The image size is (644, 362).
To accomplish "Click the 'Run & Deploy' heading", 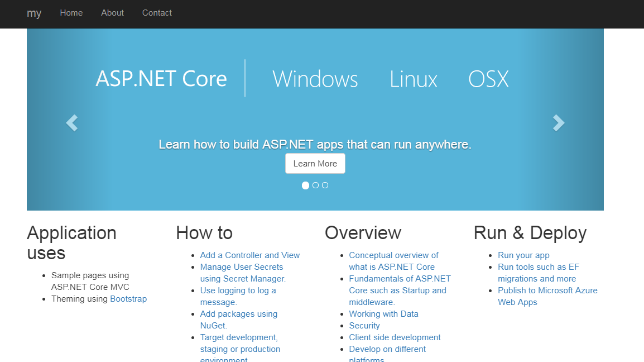I will (530, 233).
